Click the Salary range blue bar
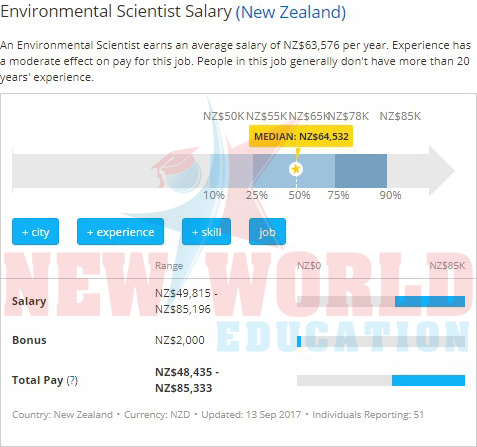The image size is (477, 447). point(430,301)
